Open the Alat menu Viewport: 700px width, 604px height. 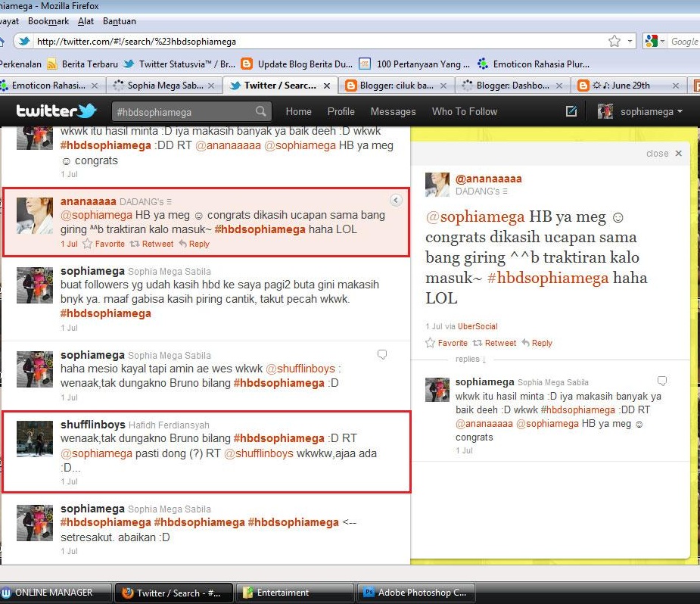(86, 21)
